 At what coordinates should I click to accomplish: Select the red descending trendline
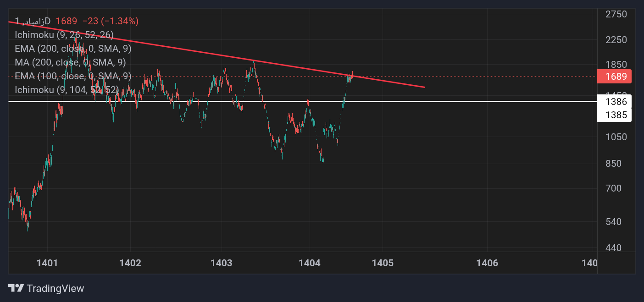tap(217, 54)
